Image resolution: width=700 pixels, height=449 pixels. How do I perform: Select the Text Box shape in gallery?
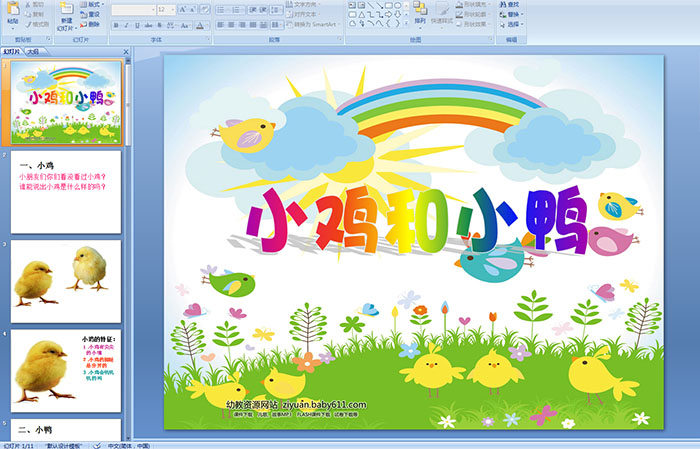[x=353, y=5]
